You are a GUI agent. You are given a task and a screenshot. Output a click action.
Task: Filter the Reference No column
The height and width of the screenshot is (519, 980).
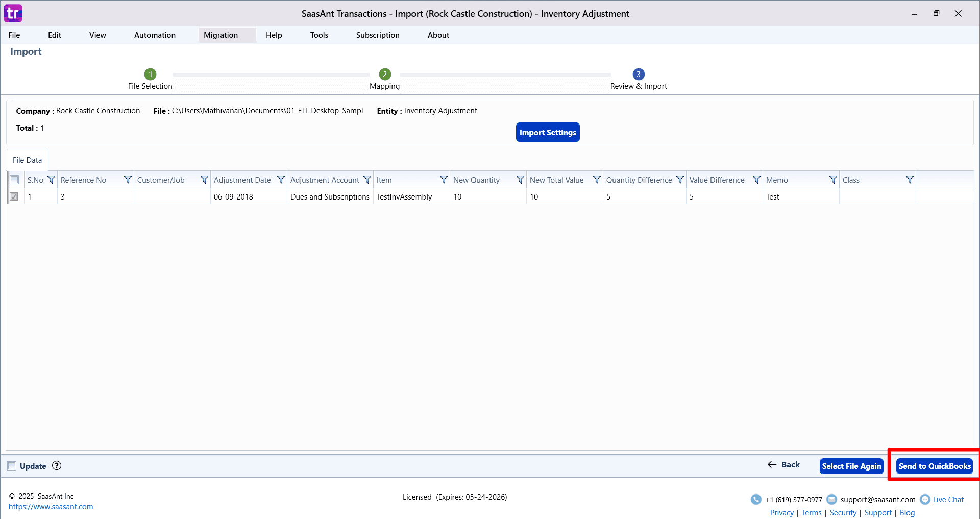point(128,180)
